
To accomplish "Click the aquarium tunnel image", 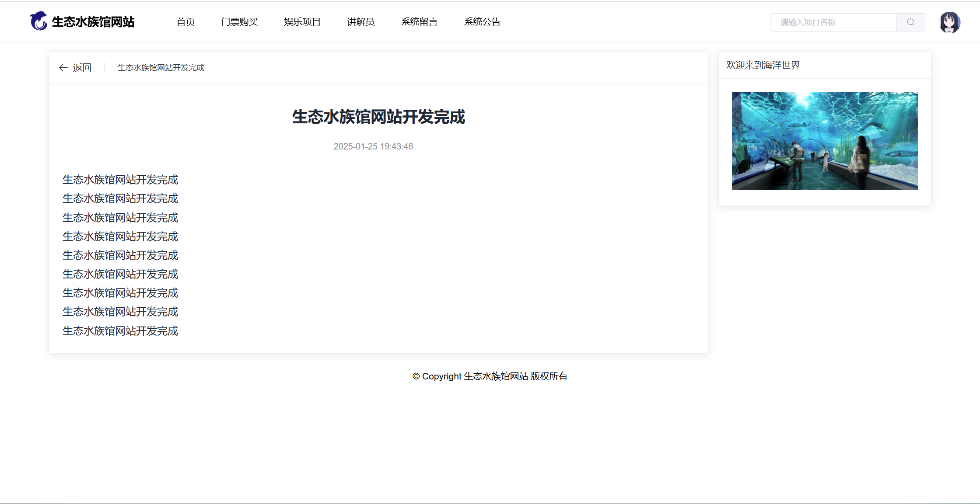I will click(824, 141).
